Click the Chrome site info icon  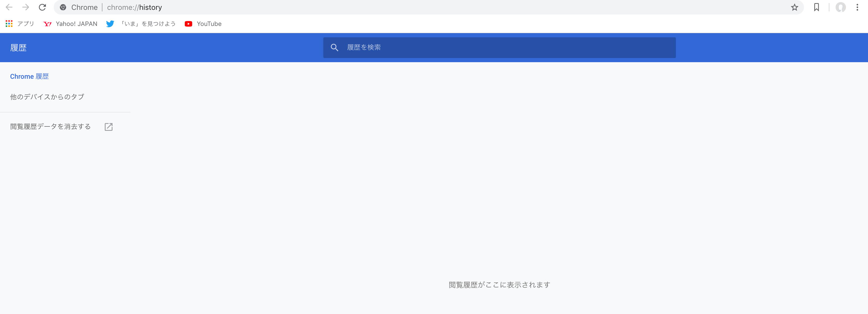(x=63, y=8)
